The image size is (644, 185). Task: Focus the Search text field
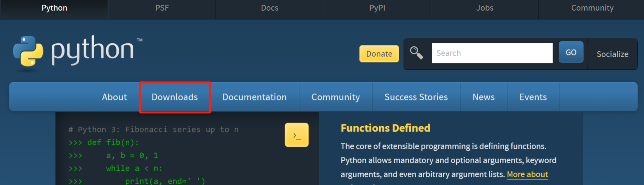coord(492,53)
